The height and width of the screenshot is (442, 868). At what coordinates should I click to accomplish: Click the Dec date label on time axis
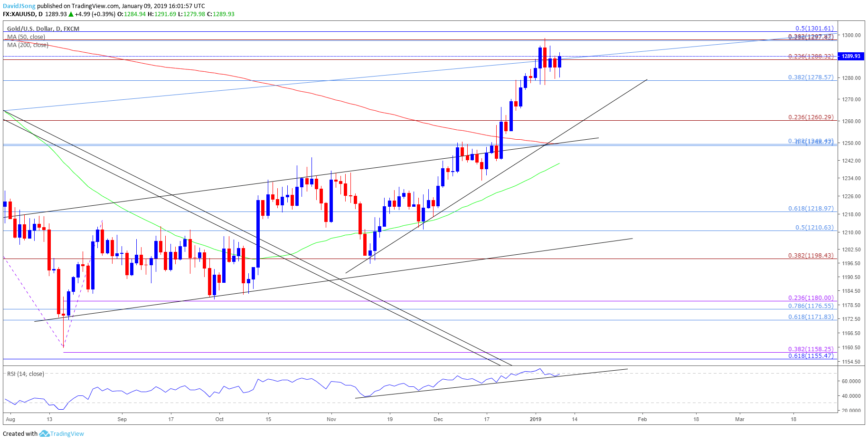[438, 419]
